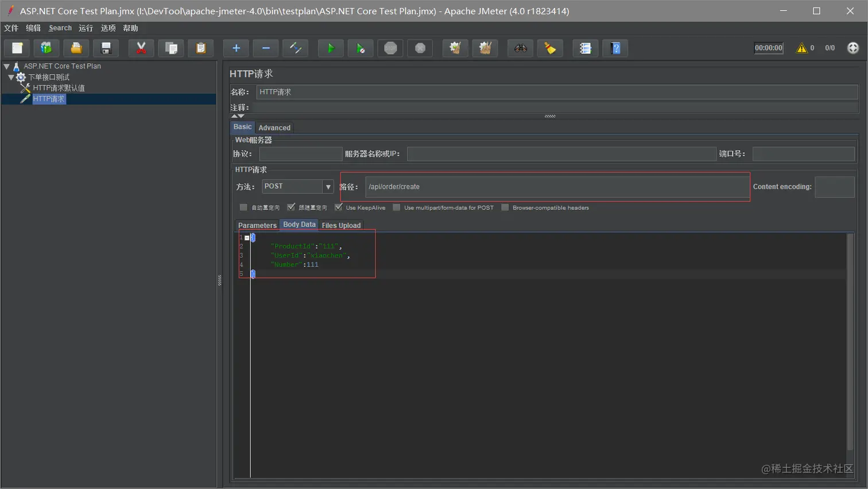Click the 名称 name input field

(x=557, y=92)
